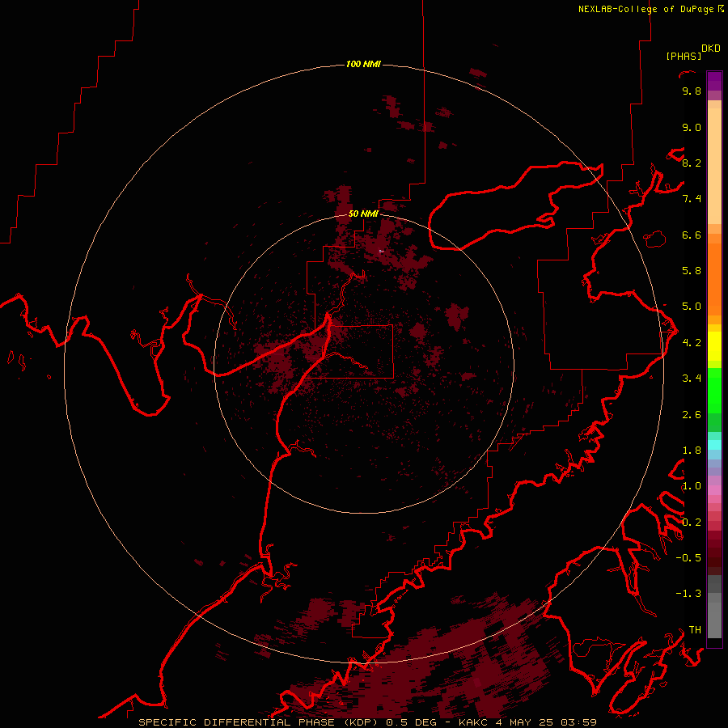Click the 1.8 value on the color scale
728x728 pixels.
[692, 451]
